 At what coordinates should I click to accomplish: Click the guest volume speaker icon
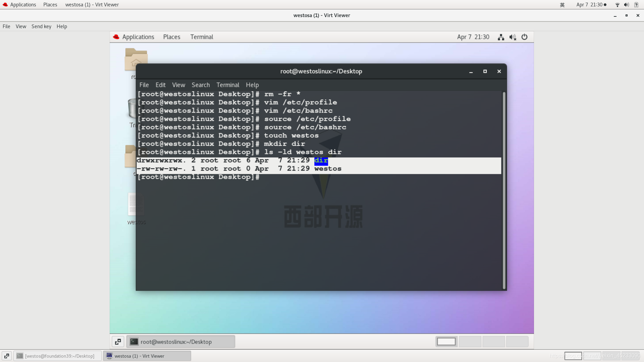(513, 37)
